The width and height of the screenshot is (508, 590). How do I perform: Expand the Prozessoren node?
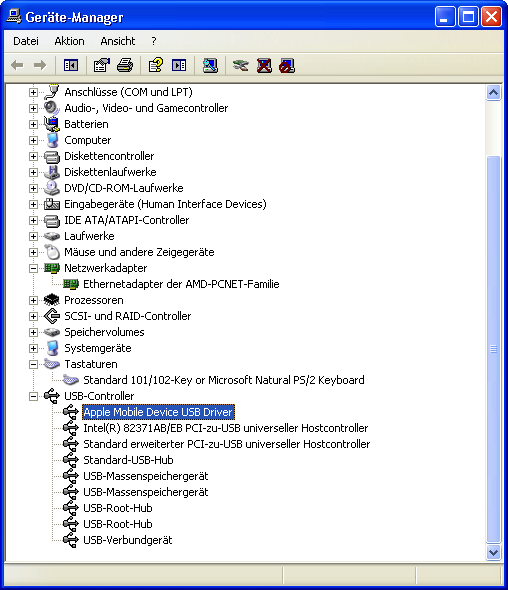[x=33, y=300]
